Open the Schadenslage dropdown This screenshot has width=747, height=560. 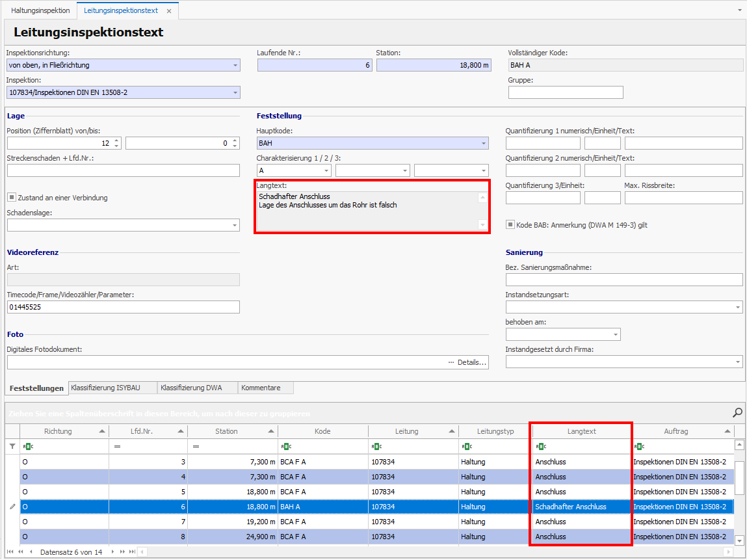(235, 225)
